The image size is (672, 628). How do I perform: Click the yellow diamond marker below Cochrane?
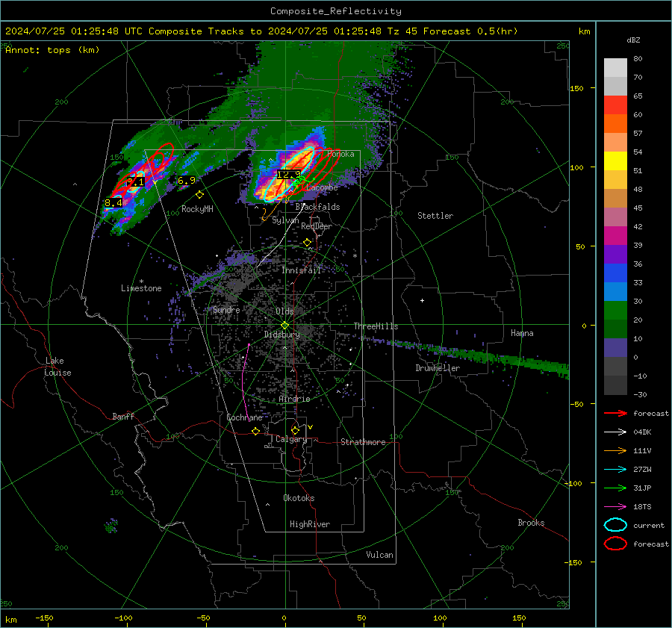pos(255,431)
